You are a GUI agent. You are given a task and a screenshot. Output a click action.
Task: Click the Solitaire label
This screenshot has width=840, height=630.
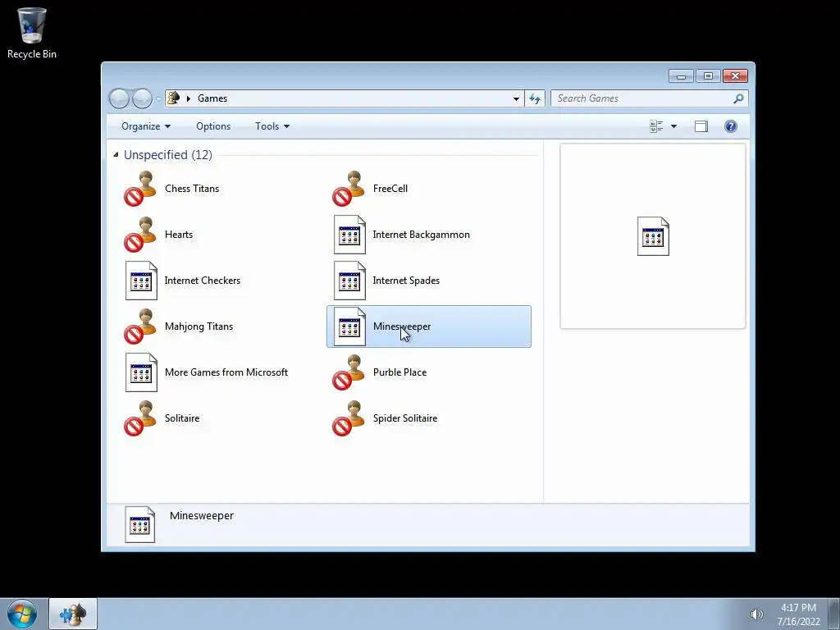(182, 418)
